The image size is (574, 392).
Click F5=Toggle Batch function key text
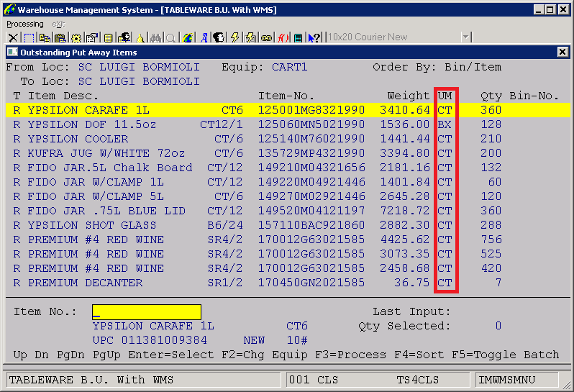(x=506, y=355)
